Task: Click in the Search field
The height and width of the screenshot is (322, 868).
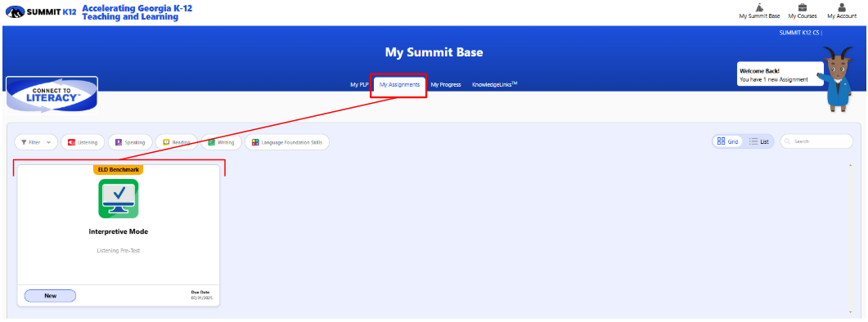Action: (x=816, y=141)
